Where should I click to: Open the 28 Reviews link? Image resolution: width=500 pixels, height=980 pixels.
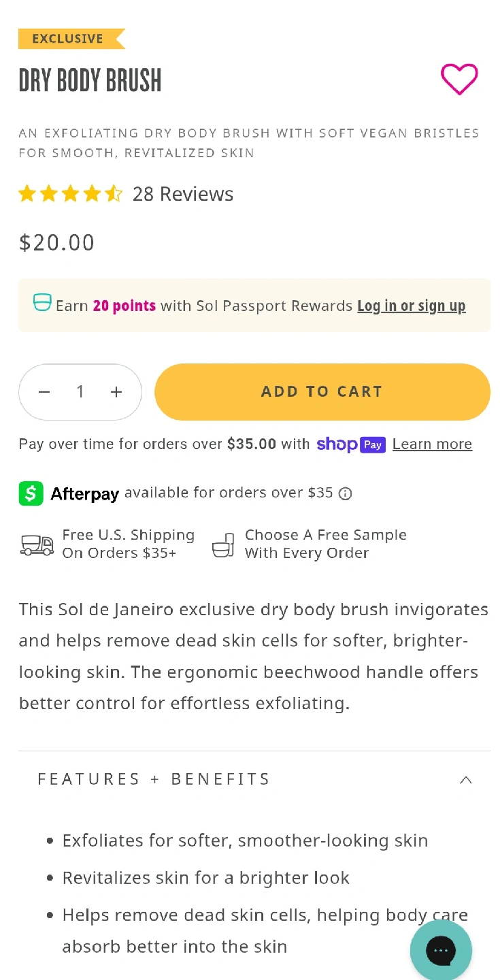click(x=182, y=194)
